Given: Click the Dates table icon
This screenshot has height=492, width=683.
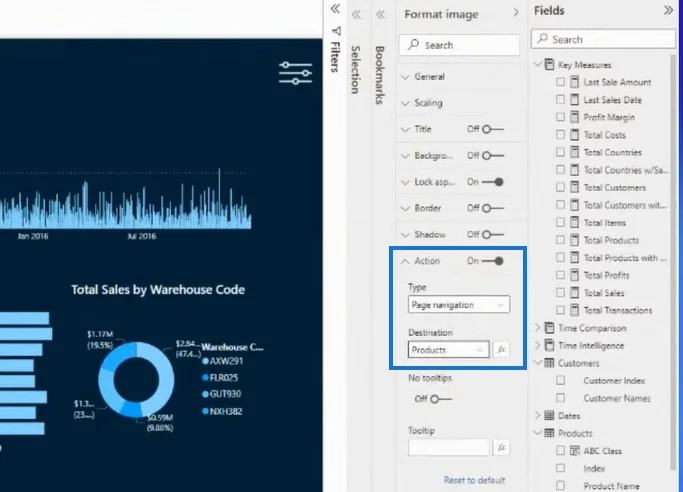Looking at the screenshot, I should click(x=549, y=415).
